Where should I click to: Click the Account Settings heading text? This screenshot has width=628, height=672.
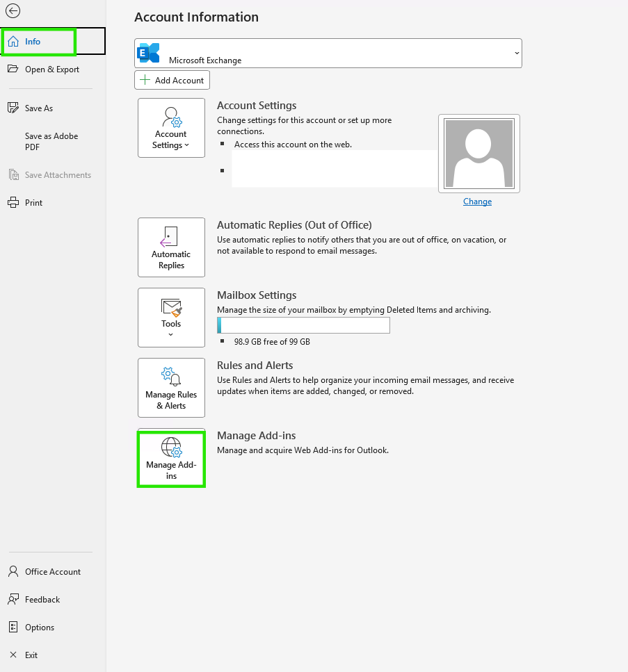tap(257, 106)
